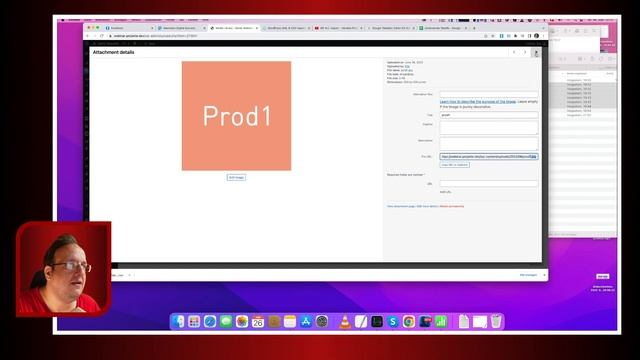Click the Prod1 image preview

[x=236, y=116]
